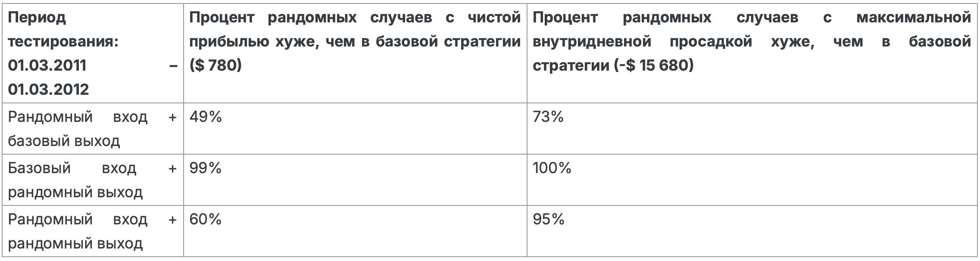Click the 'Рандомный вход + рандомный выход' row label

pos(93,231)
